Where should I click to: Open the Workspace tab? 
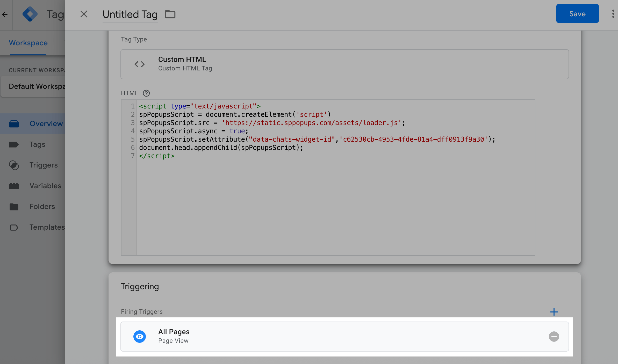point(28,43)
